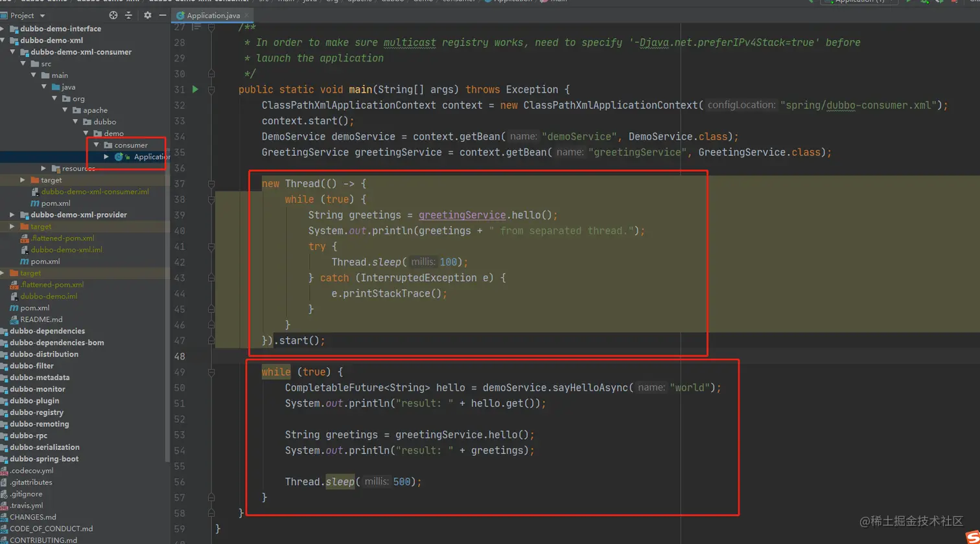Click the .codecov.yml file icon
Image resolution: width=980 pixels, height=544 pixels.
(4, 471)
